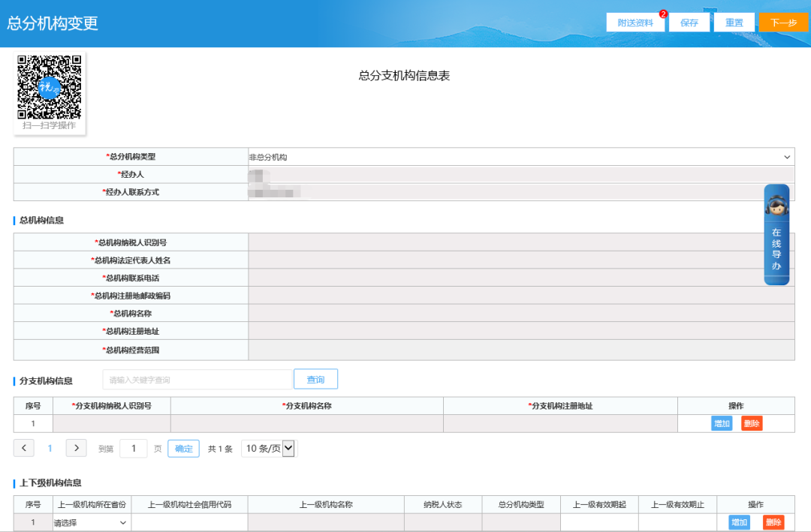Click the 查询 search button
The height and width of the screenshot is (532, 811).
click(x=315, y=380)
